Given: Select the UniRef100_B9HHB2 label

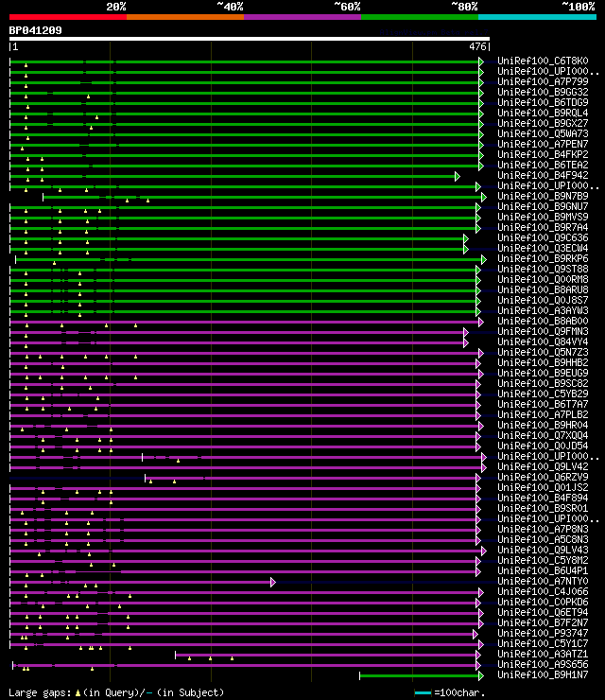Looking at the screenshot, I should (x=543, y=362).
